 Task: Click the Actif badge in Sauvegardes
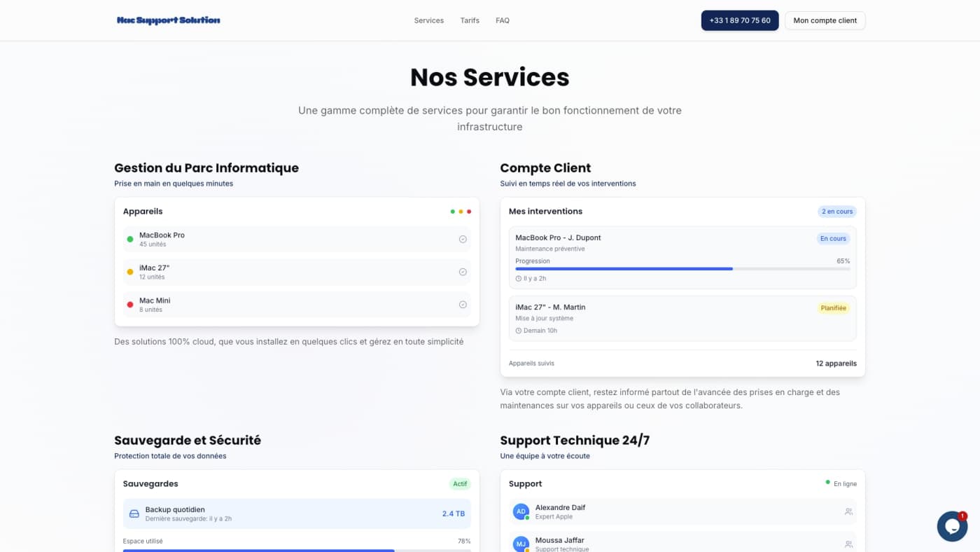pos(460,484)
